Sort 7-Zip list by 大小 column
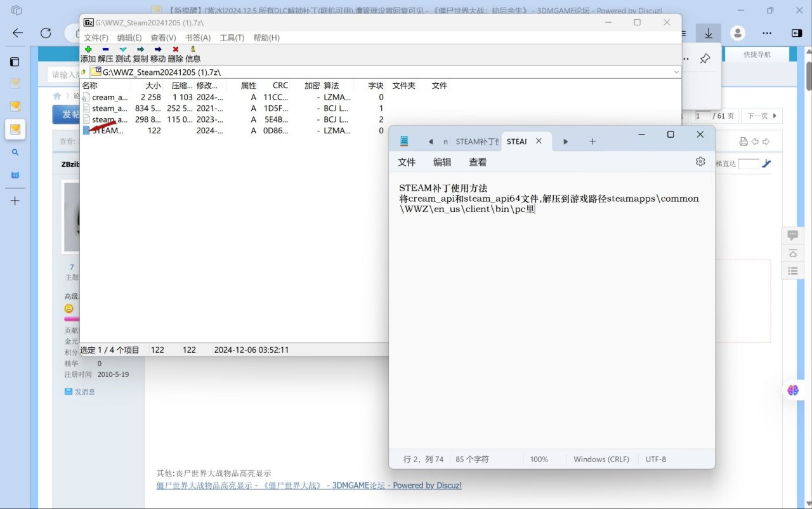The width and height of the screenshot is (812, 509). pyautogui.click(x=147, y=86)
